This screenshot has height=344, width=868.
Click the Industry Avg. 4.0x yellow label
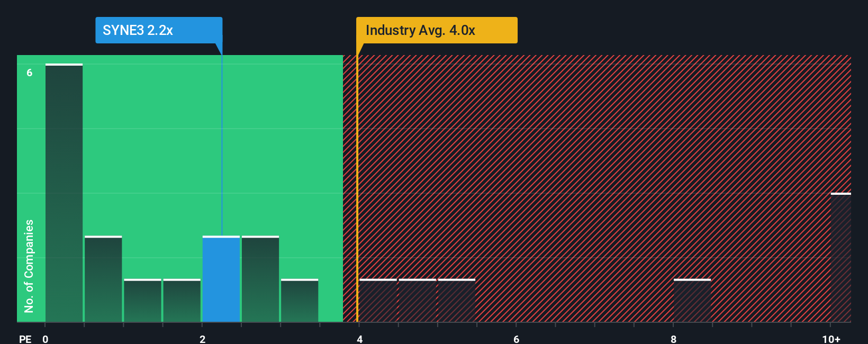[x=437, y=30]
